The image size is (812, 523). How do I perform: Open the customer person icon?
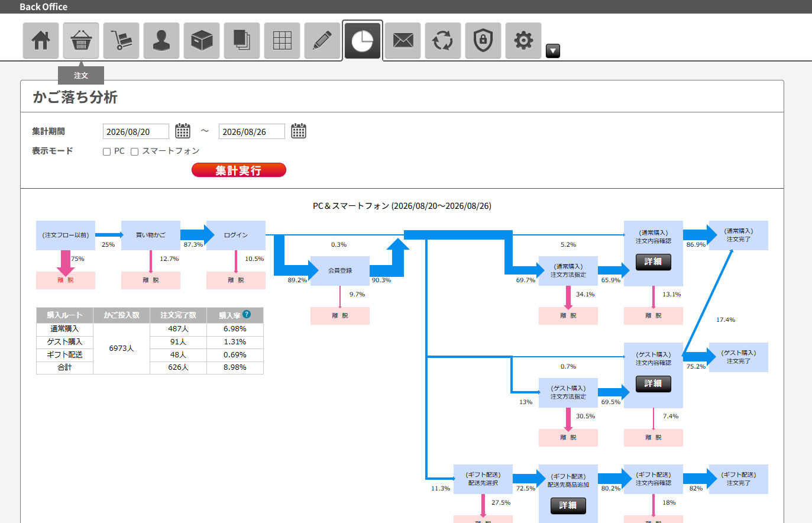(161, 41)
